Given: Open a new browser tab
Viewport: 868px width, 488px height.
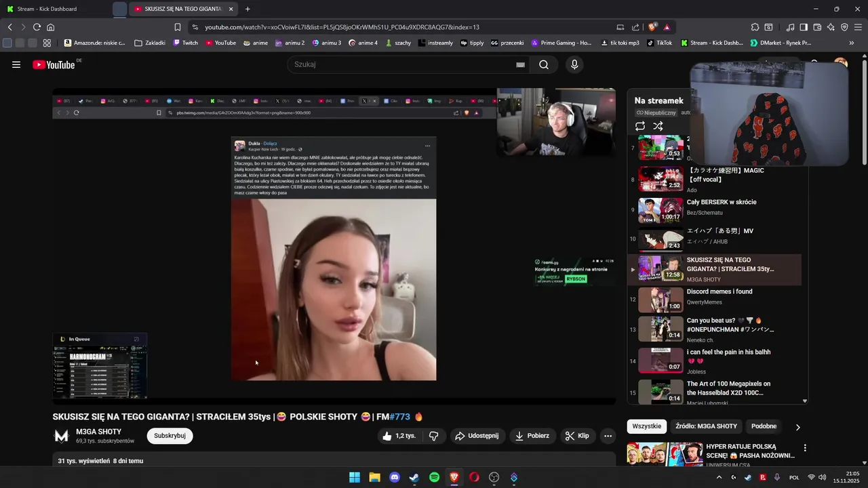Looking at the screenshot, I should coord(248,9).
